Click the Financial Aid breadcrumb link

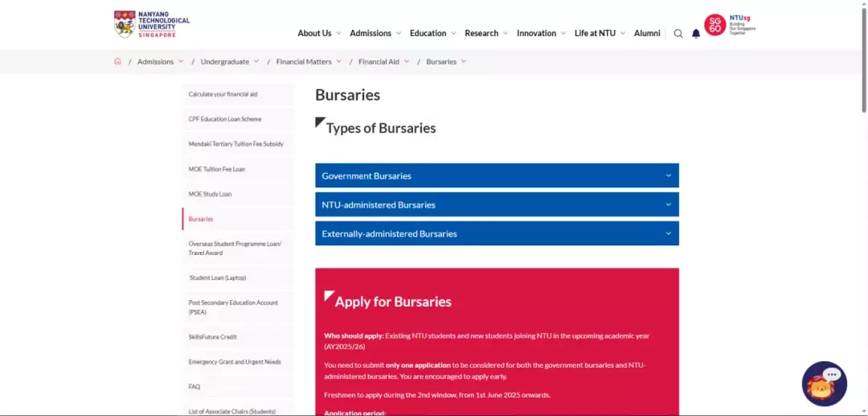coord(379,61)
